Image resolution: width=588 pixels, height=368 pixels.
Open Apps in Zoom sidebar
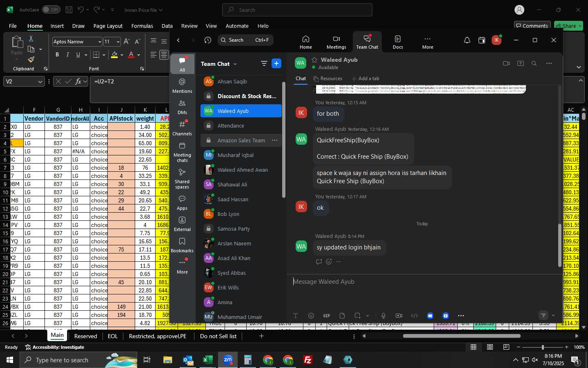tap(182, 203)
